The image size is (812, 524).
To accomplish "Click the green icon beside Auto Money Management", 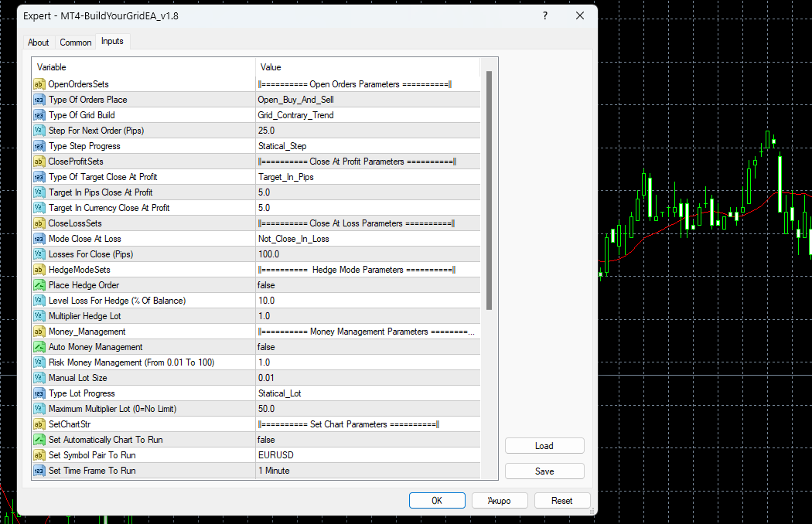I will [x=39, y=347].
